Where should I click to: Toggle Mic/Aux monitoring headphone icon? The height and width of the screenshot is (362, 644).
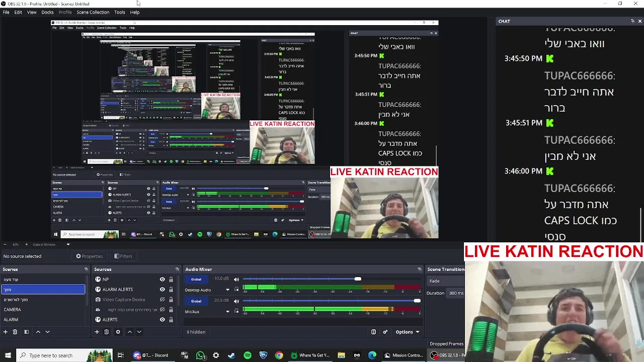tap(236, 311)
